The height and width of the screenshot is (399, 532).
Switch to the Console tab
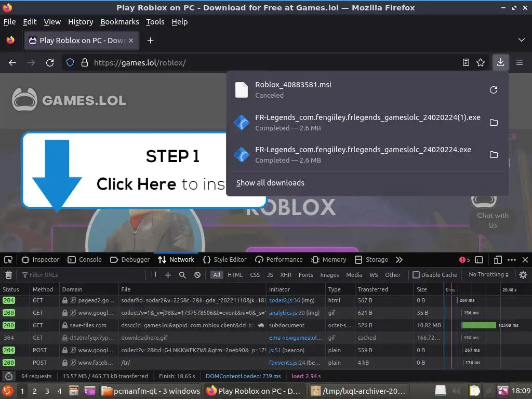point(85,260)
